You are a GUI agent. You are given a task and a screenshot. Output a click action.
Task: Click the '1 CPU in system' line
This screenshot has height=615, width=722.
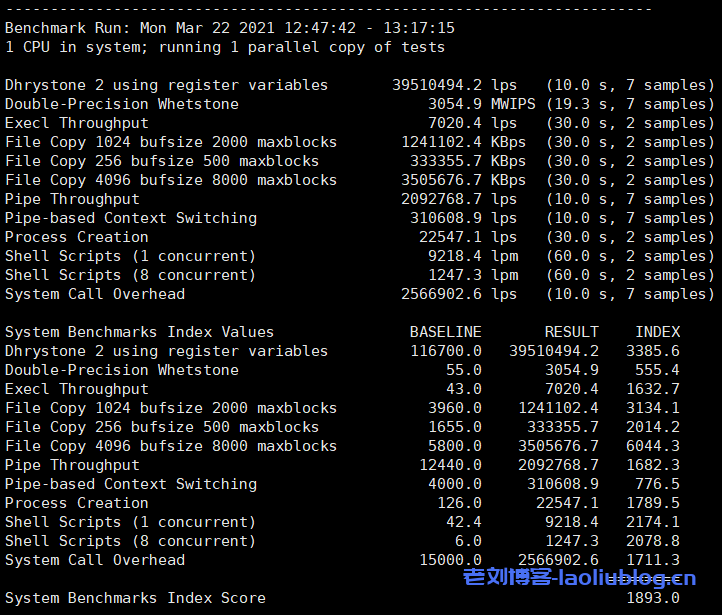coord(225,47)
